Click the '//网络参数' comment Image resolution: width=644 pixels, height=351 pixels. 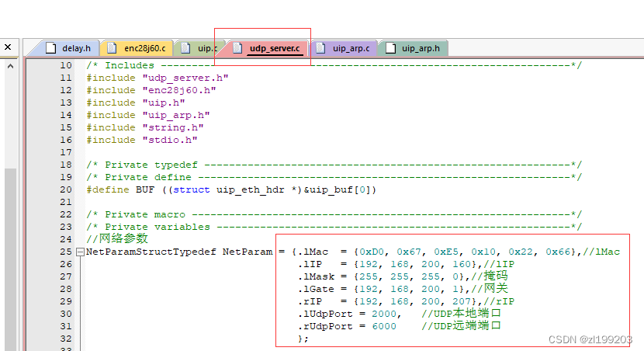tap(117, 239)
